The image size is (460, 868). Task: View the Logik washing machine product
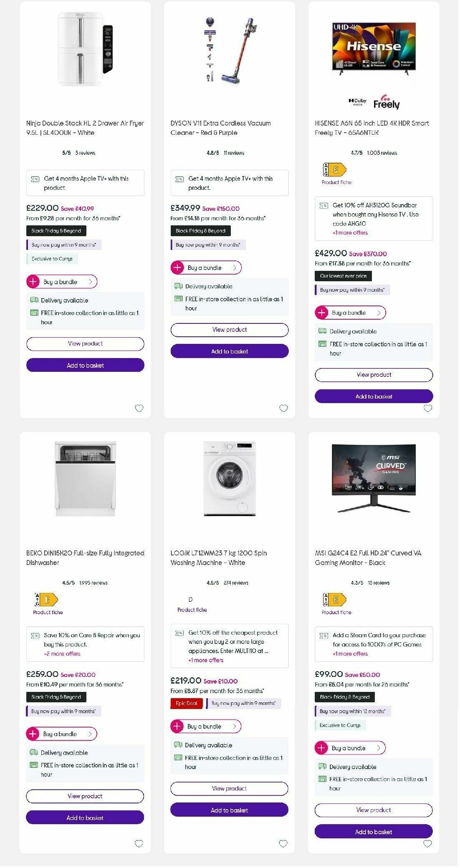[229, 788]
